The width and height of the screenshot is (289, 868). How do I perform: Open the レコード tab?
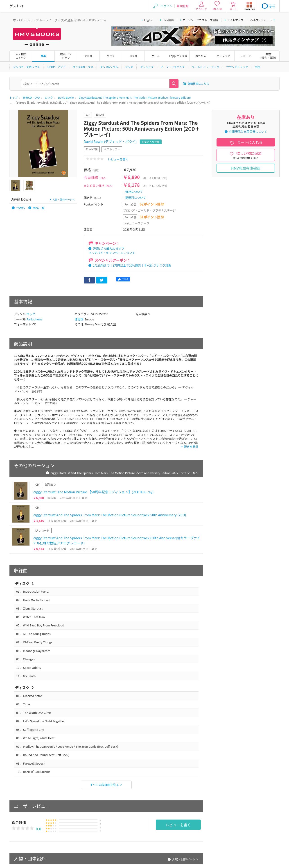tap(246, 56)
